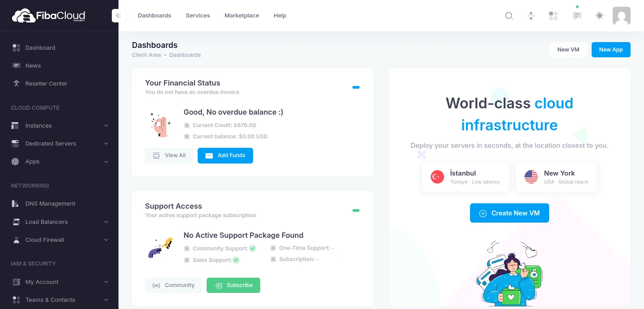Viewport: 644px width, 309px height.
Task: Toggle the green Support Access card collapse bar
Action: (x=356, y=210)
